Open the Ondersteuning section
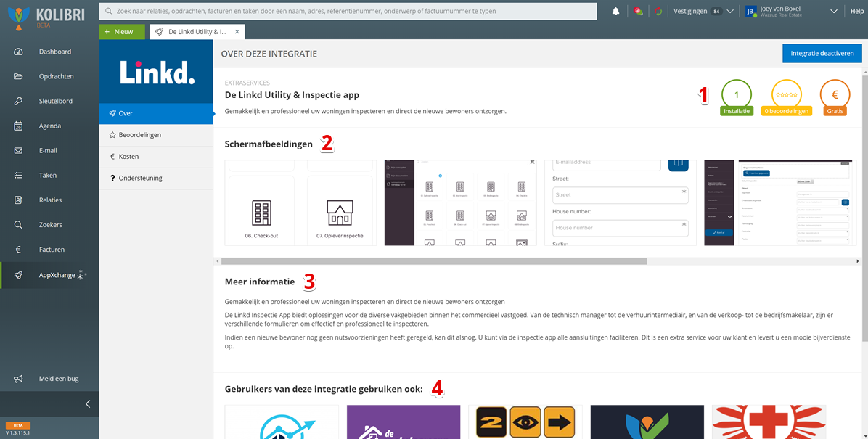The width and height of the screenshot is (868, 439). tap(156, 179)
